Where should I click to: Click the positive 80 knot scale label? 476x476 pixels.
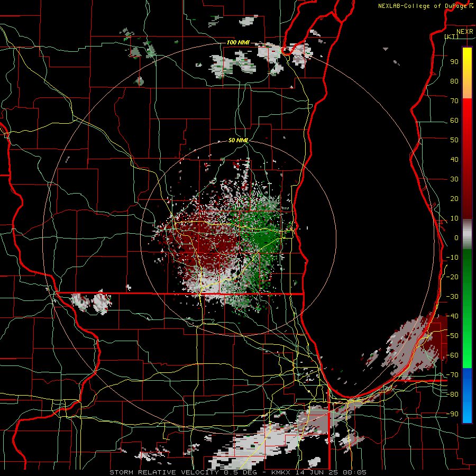click(x=454, y=81)
